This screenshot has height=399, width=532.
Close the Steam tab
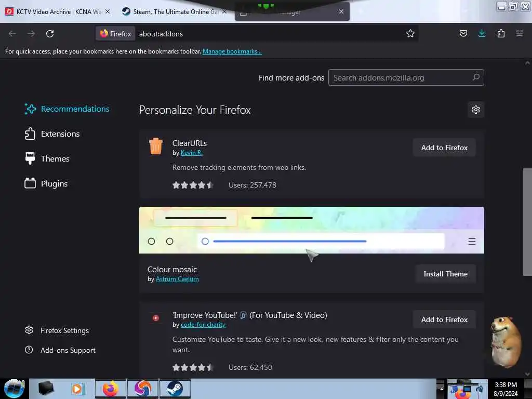(224, 11)
